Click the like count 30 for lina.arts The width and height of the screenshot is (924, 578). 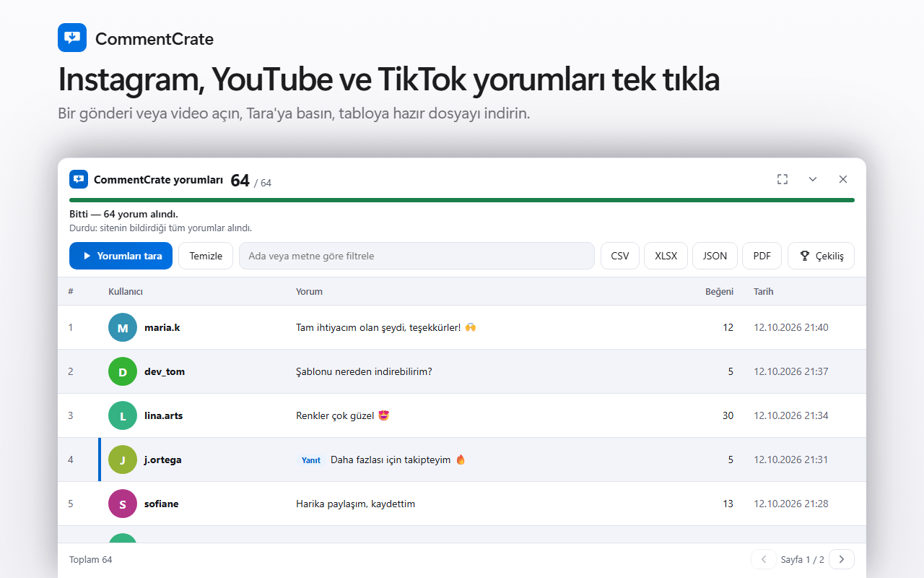click(x=728, y=415)
